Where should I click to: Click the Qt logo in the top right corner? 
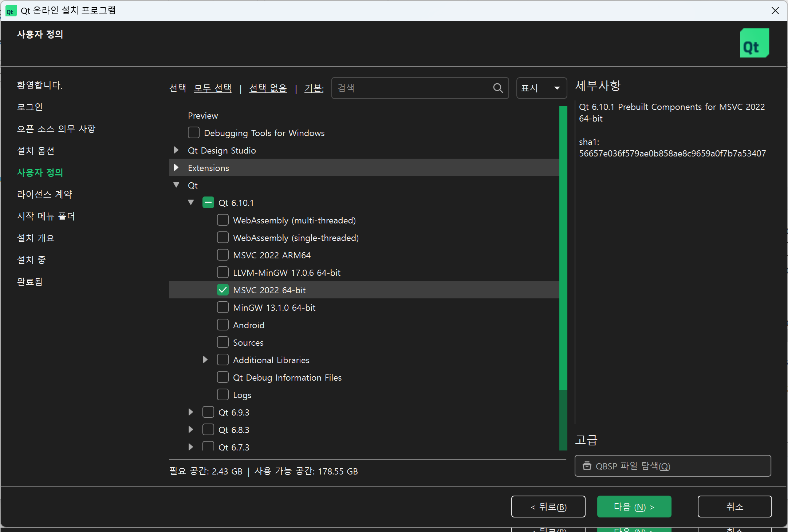click(x=754, y=43)
